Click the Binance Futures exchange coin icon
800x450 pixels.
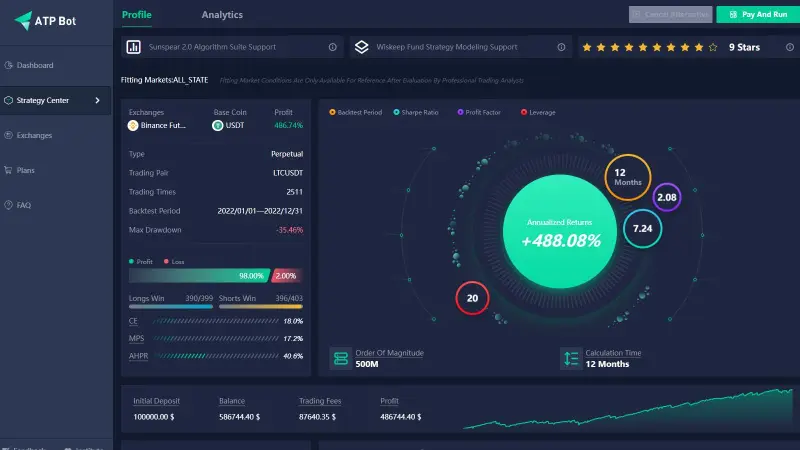click(133, 126)
